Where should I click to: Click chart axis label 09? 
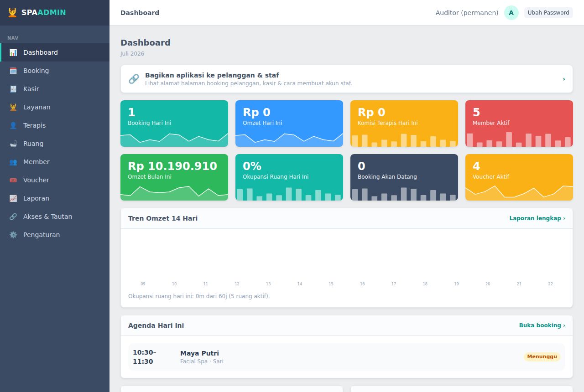point(143,284)
